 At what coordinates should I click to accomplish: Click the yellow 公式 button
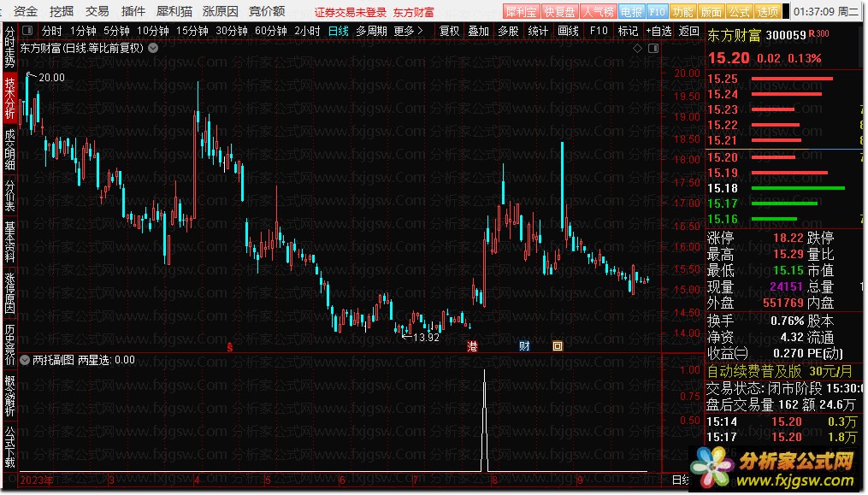[x=739, y=12]
